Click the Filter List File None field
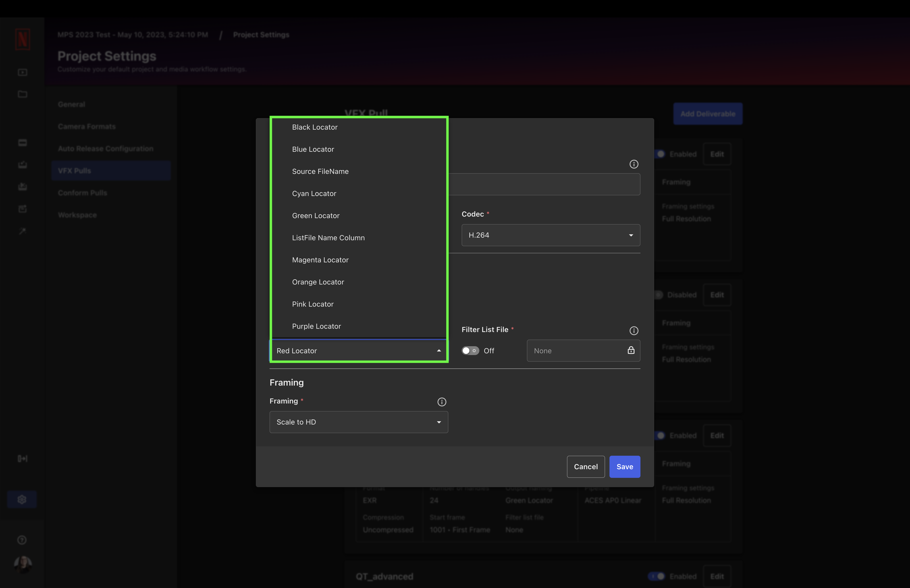Viewport: 910px width, 588px height. tap(584, 350)
